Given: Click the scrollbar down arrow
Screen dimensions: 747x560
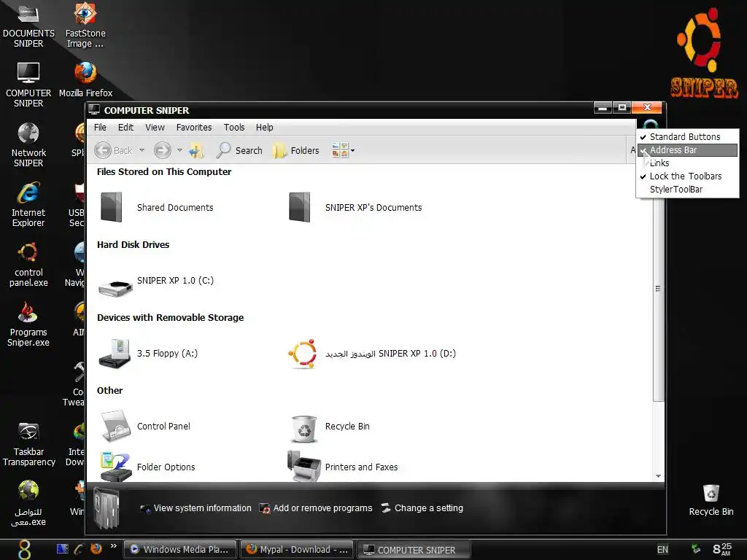Looking at the screenshot, I should 658,475.
